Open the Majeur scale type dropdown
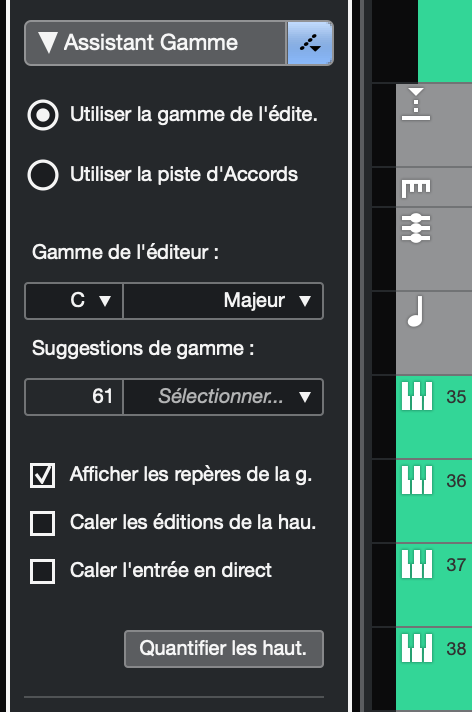The image size is (472, 712). 223,301
